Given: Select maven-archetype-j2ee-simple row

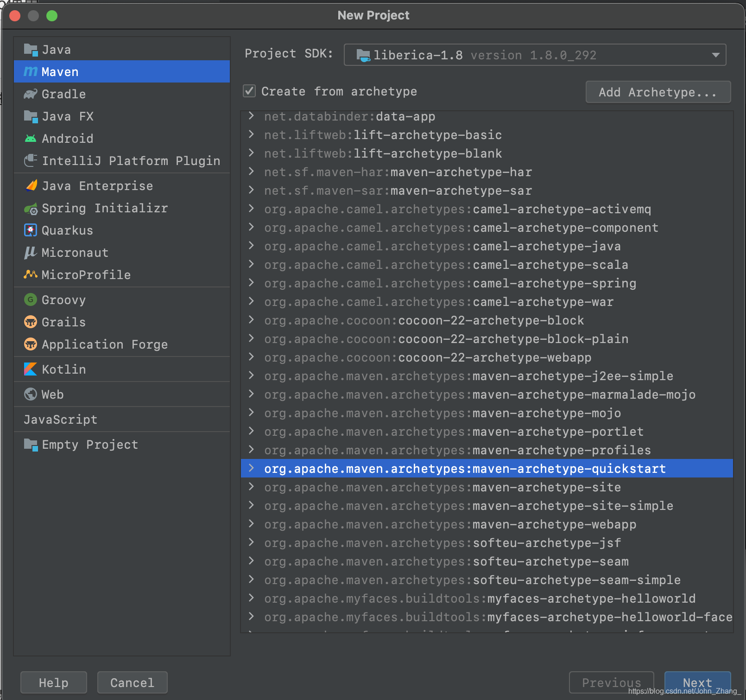Looking at the screenshot, I should 487,376.
